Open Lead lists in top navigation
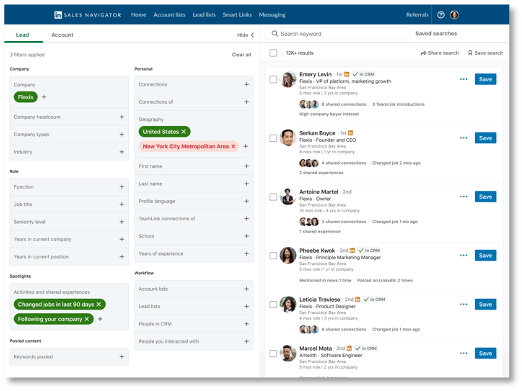This screenshot has width=522, height=391. tap(204, 15)
